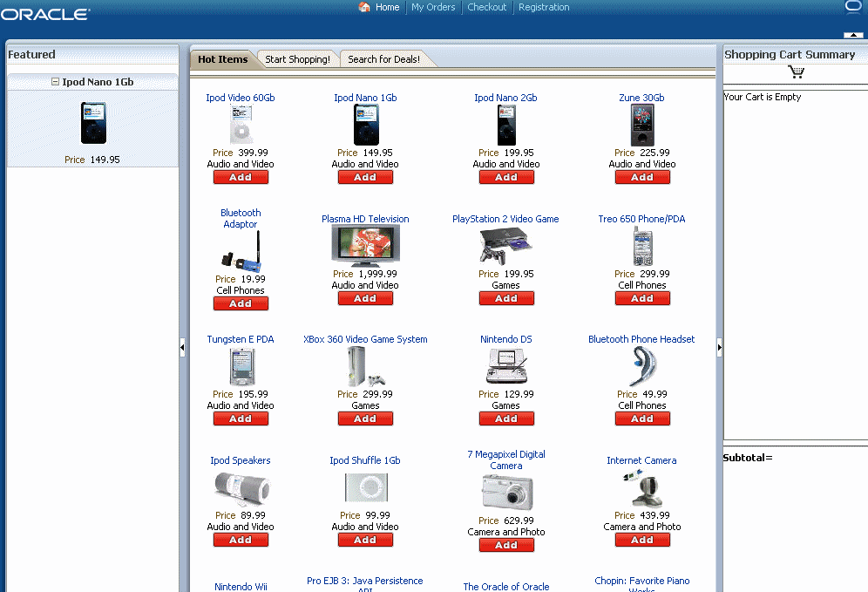Open The Oracle of Oracle link
This screenshot has height=592, width=868.
[506, 587]
